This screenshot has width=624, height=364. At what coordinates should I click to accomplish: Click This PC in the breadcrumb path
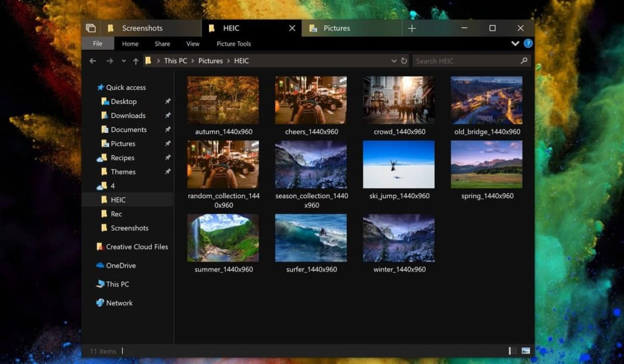click(175, 61)
